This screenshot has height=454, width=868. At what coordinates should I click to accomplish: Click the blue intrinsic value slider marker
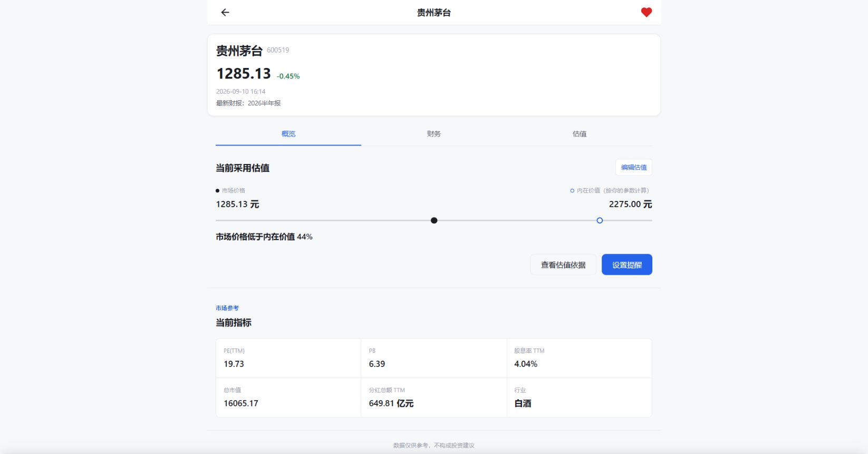[600, 220]
